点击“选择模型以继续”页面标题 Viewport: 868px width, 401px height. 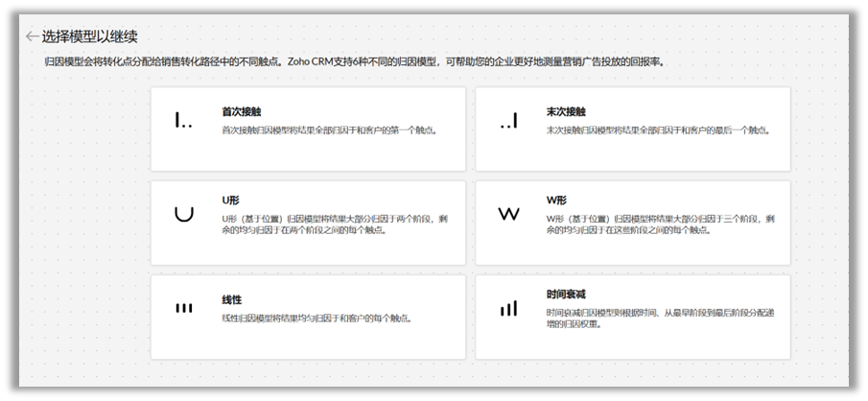(89, 36)
